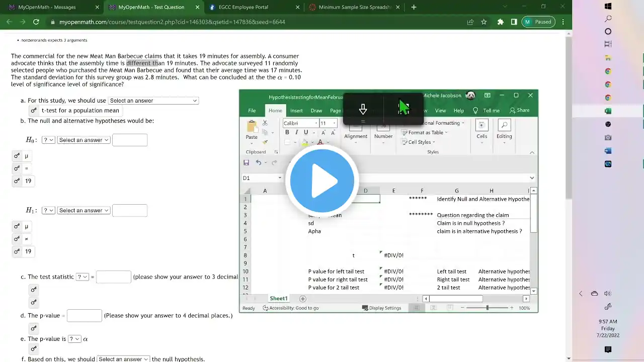The width and height of the screenshot is (644, 362).
Task: Switch to Page Layout view in status bar
Action: [433, 308]
